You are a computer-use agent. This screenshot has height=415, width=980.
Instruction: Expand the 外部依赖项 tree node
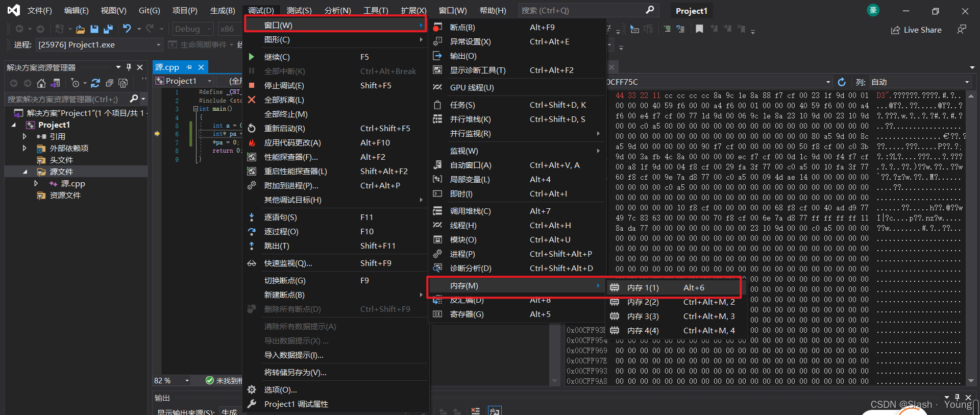[x=24, y=148]
